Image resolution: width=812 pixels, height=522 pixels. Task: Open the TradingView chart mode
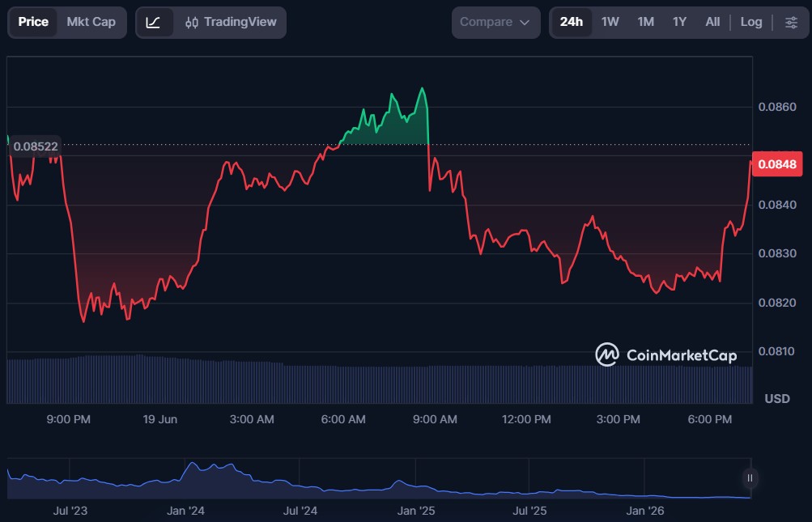[x=231, y=23]
